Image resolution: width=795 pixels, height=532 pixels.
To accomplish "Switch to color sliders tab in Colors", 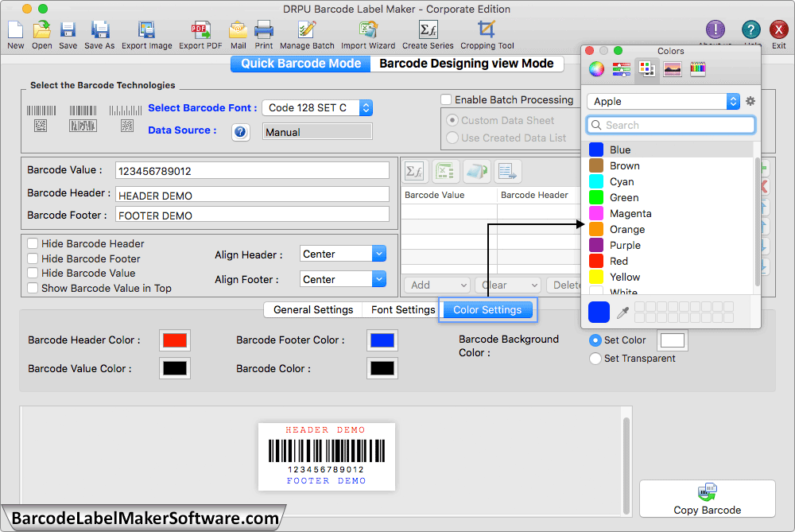I will click(x=621, y=68).
